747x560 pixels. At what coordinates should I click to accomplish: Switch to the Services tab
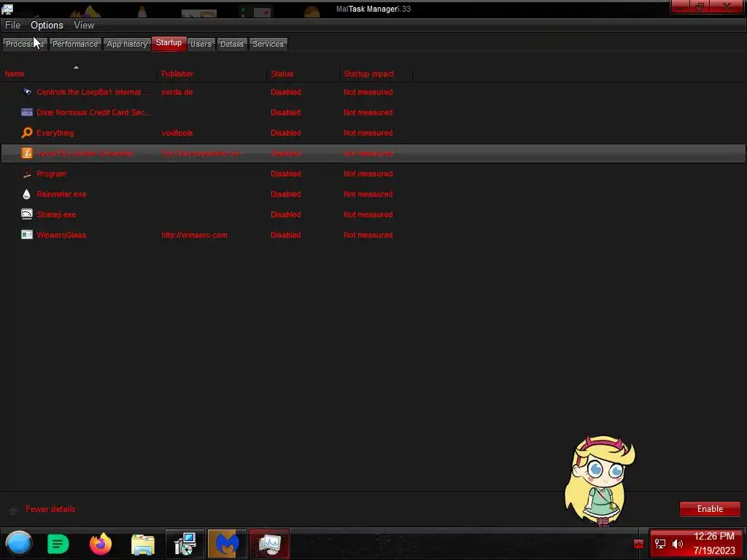pyautogui.click(x=268, y=44)
